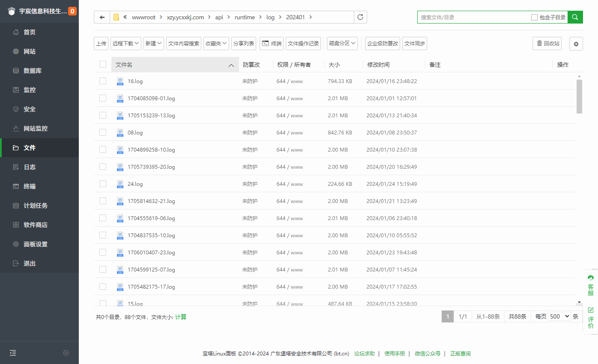
Task: Click the 软件商店 sidebar icon
Action: (16, 225)
